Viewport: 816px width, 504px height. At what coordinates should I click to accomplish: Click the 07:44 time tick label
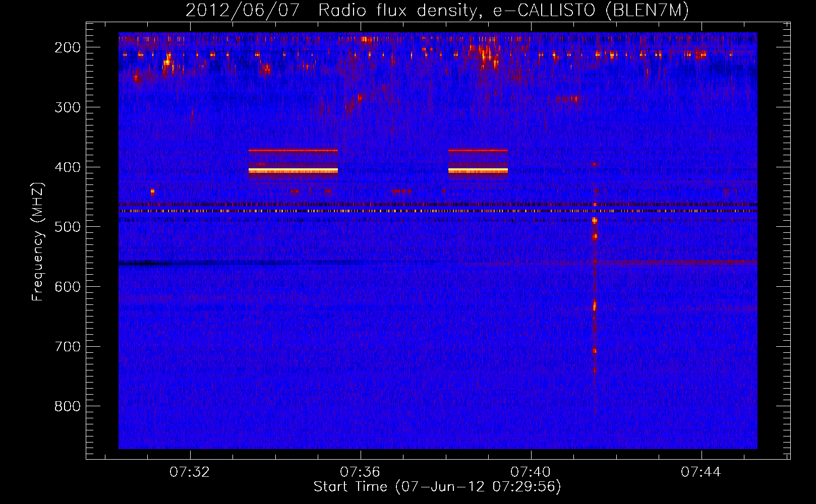[701, 472]
